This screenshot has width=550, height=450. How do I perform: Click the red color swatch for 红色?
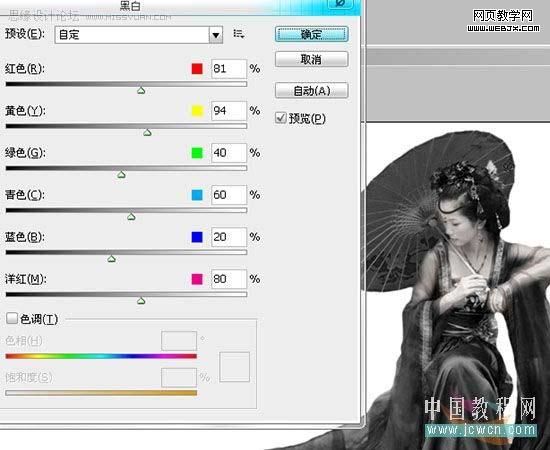point(197,69)
